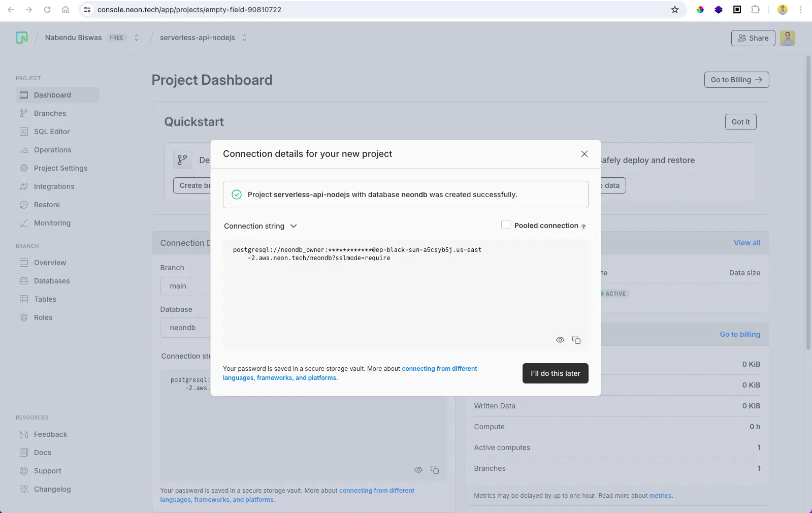Click the Changelog icon
Screen dimensions: 812x513
click(24, 489)
